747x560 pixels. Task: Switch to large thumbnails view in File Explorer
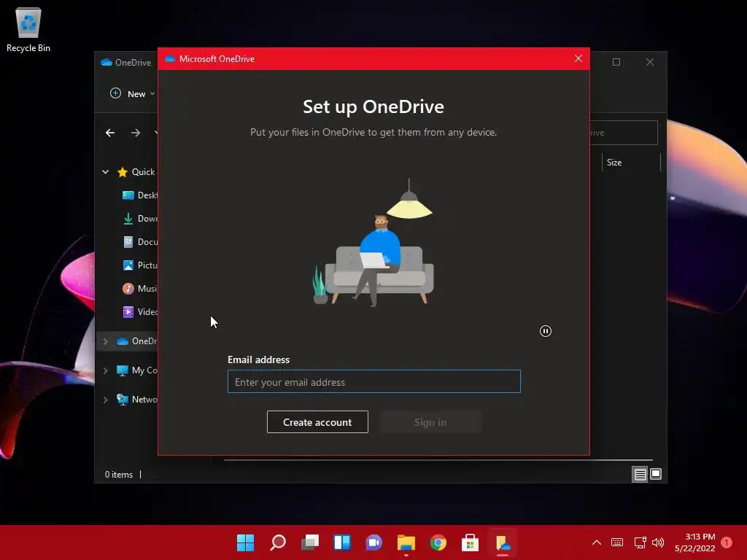pos(656,474)
